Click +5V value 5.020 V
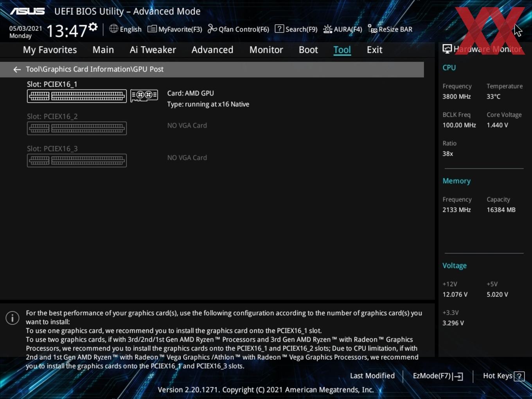Image resolution: width=532 pixels, height=399 pixels. coord(497,295)
